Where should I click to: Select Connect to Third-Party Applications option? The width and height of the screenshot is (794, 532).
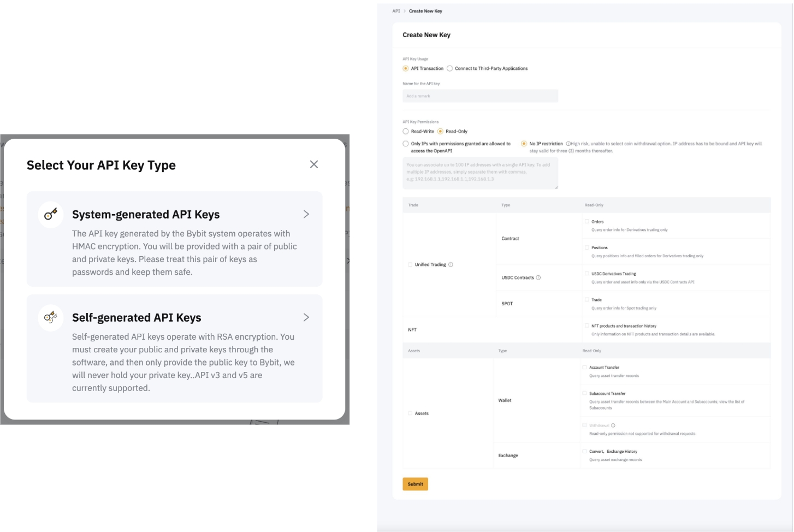click(450, 69)
